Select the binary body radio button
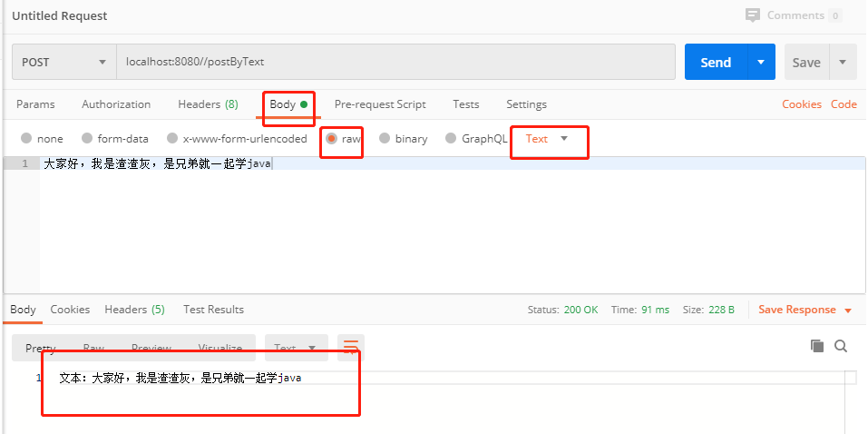The image size is (868, 434). click(385, 138)
